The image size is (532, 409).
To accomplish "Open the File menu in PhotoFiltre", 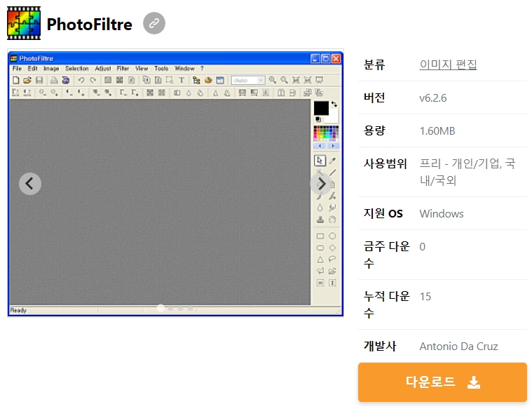I will pos(17,69).
